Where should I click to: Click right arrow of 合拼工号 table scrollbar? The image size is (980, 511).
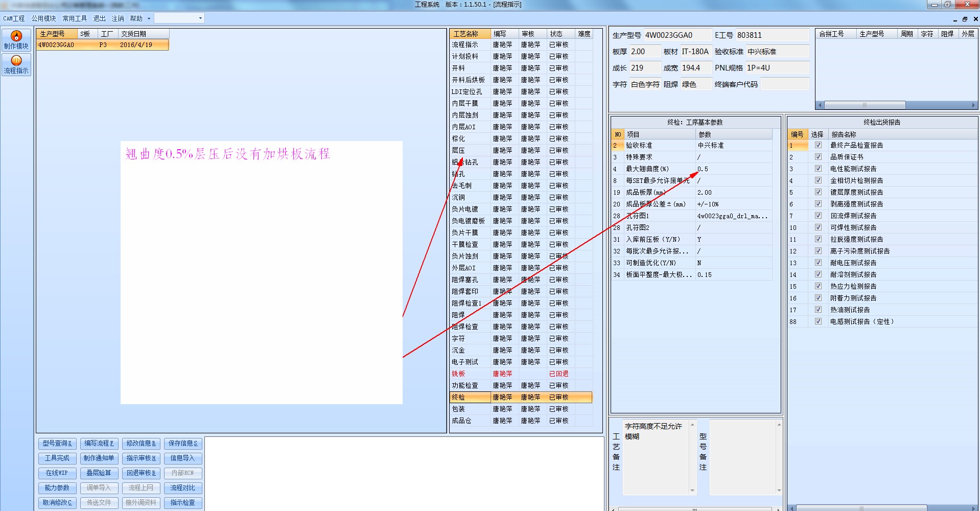(973, 105)
